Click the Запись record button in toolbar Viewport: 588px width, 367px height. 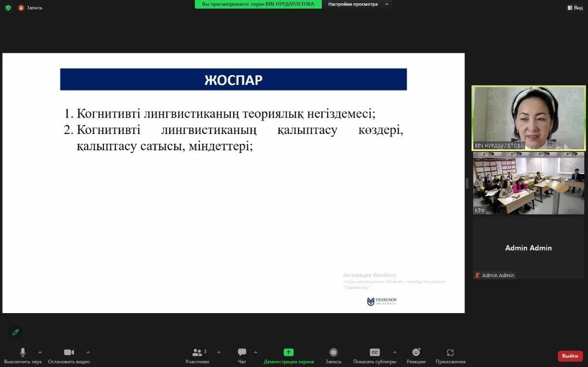click(x=333, y=356)
